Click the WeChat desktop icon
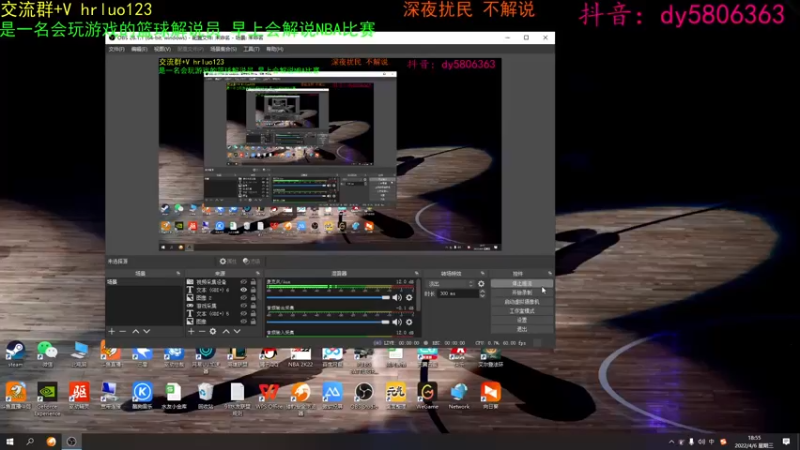800x450 pixels. (x=47, y=354)
